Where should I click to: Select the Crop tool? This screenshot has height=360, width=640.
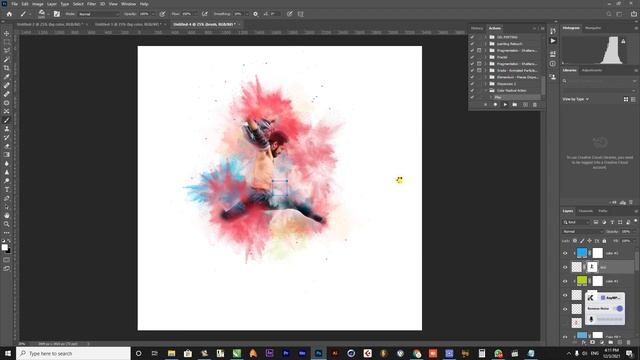point(7,68)
